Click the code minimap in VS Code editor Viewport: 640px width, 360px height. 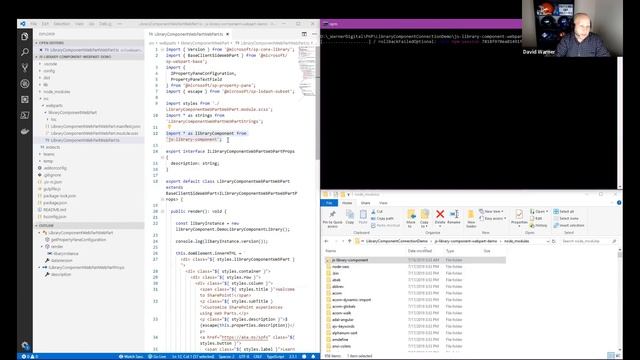coord(307,70)
